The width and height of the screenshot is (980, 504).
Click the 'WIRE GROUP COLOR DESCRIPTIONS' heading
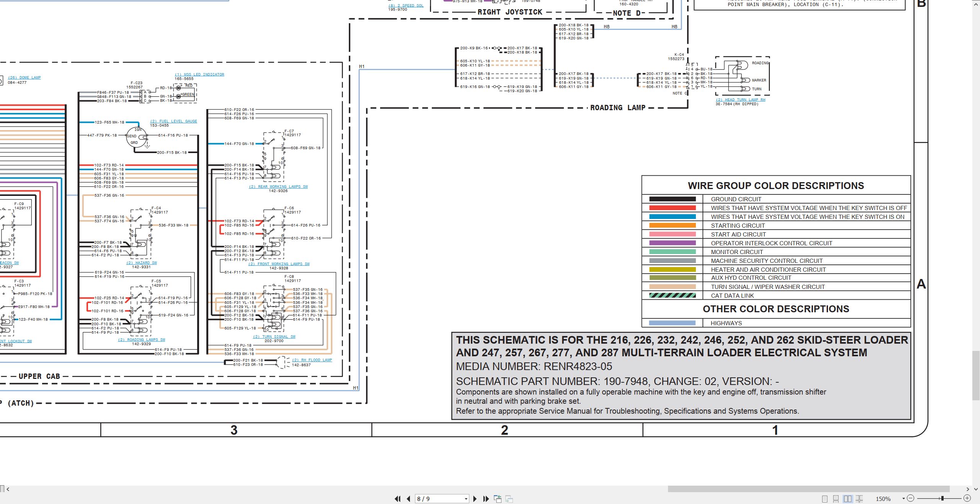(x=776, y=186)
